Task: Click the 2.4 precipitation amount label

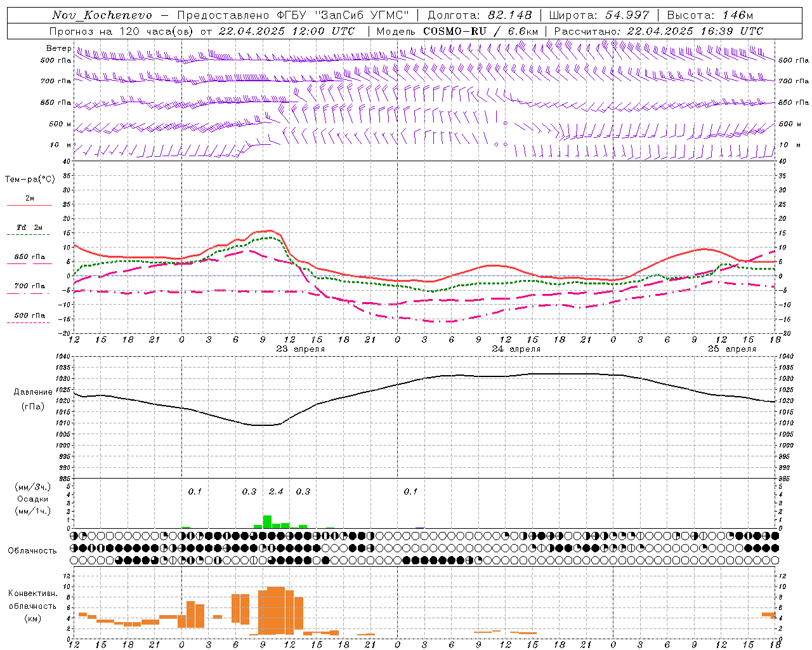Action: [276, 491]
